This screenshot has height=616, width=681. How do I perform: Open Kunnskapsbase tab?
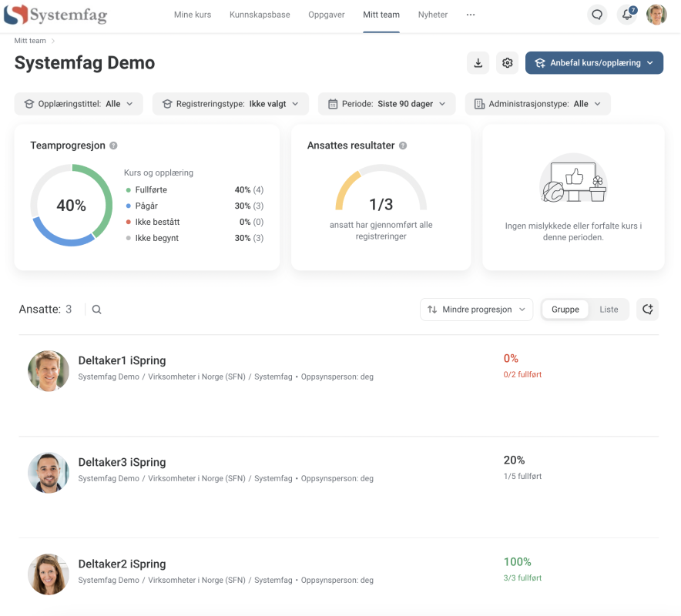260,15
